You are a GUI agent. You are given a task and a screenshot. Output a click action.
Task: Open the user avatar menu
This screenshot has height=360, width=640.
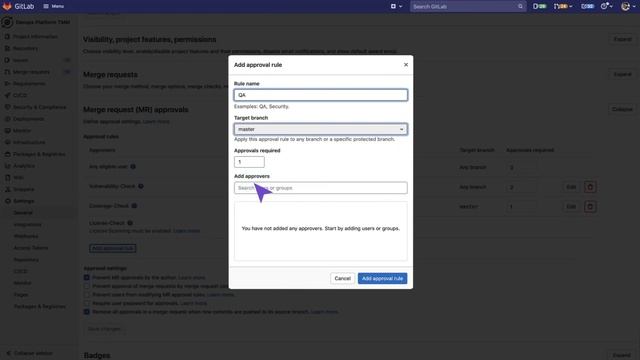click(x=627, y=6)
